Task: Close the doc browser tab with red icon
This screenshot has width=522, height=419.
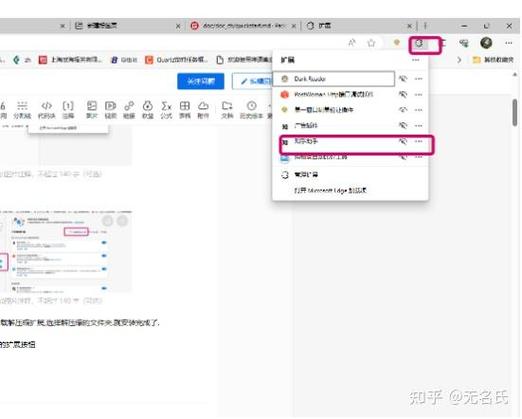Action: [x=294, y=26]
